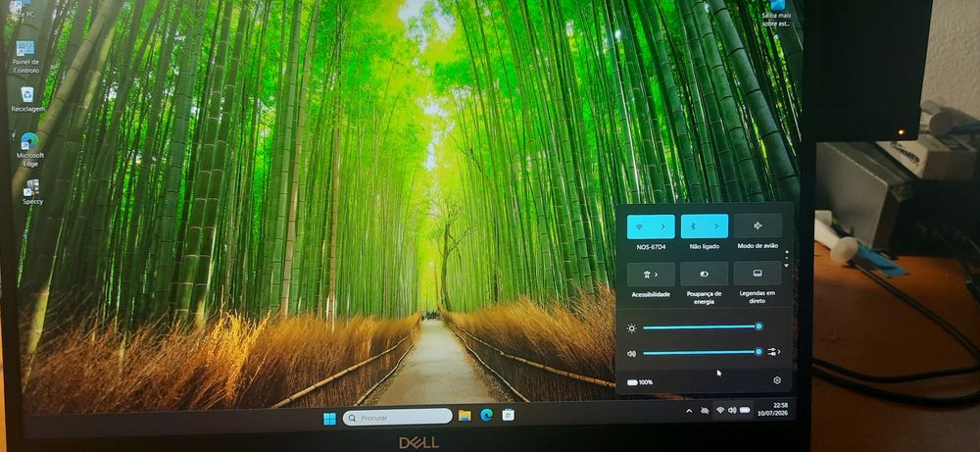
Task: Mute sound via the speaker icon beside the volume slider
Action: click(631, 354)
